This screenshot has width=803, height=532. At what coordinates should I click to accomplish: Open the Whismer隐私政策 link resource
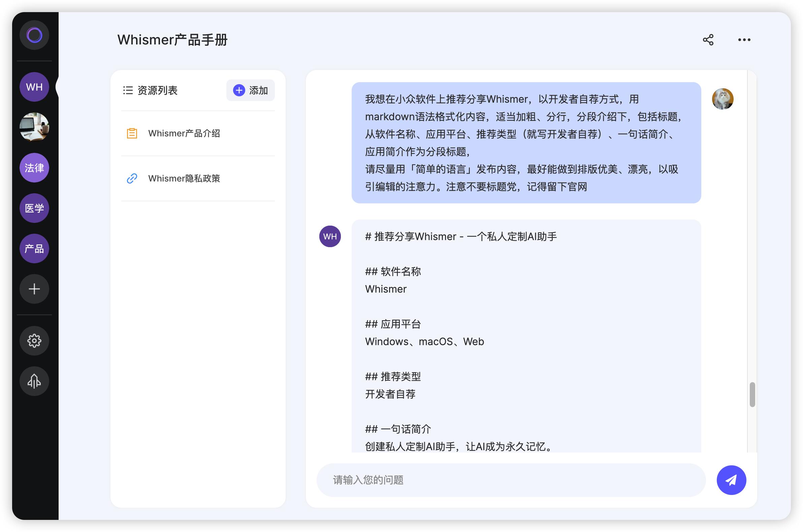click(184, 178)
